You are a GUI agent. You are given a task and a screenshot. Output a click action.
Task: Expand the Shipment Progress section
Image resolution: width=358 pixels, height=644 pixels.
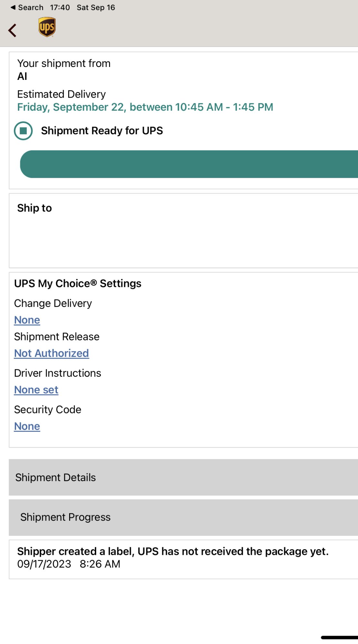(183, 517)
